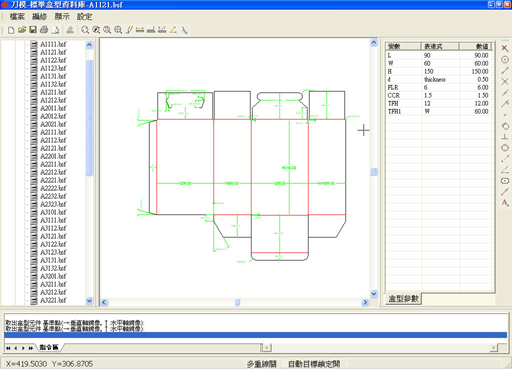Print using the printer toolbar icon

(44, 30)
